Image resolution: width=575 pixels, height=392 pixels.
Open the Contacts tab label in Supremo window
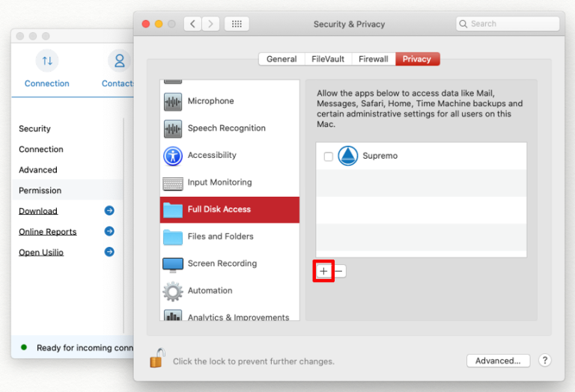pyautogui.click(x=118, y=84)
